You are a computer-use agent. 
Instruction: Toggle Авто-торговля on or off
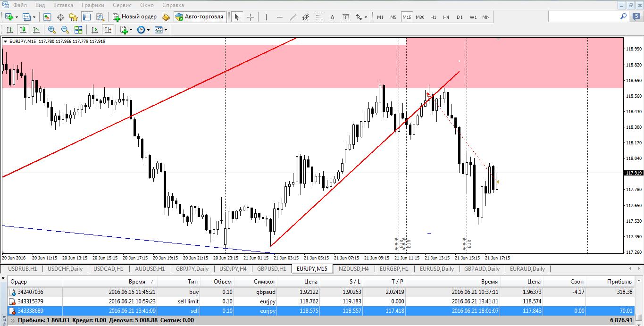point(200,17)
